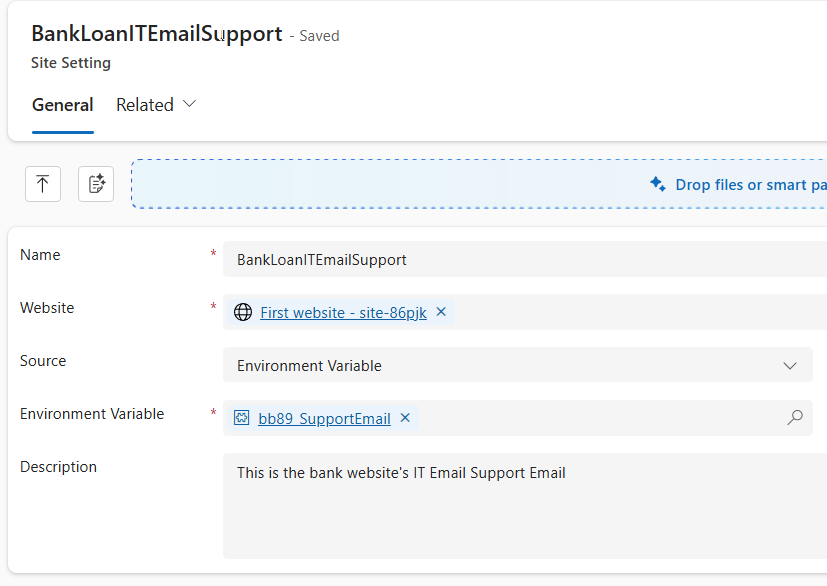The width and height of the screenshot is (827, 586).
Task: Click the upload arrow icon button
Action: [43, 184]
